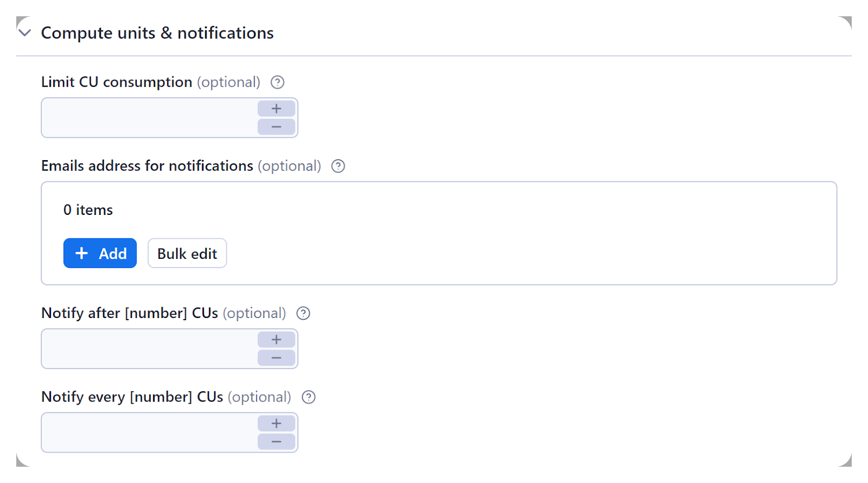Open help tooltip for Notify after CUs

click(x=303, y=313)
